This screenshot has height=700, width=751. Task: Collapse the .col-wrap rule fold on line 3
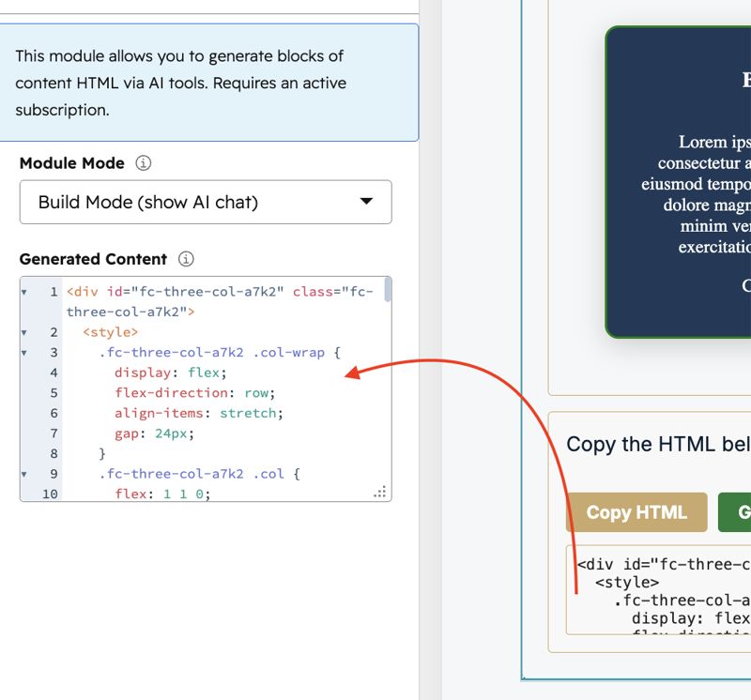point(24,353)
